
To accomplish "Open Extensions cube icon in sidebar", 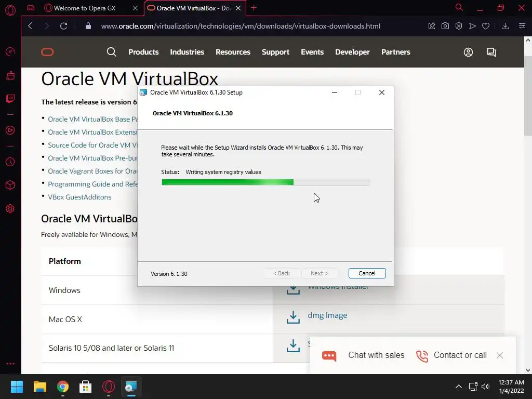I will [x=10, y=185].
